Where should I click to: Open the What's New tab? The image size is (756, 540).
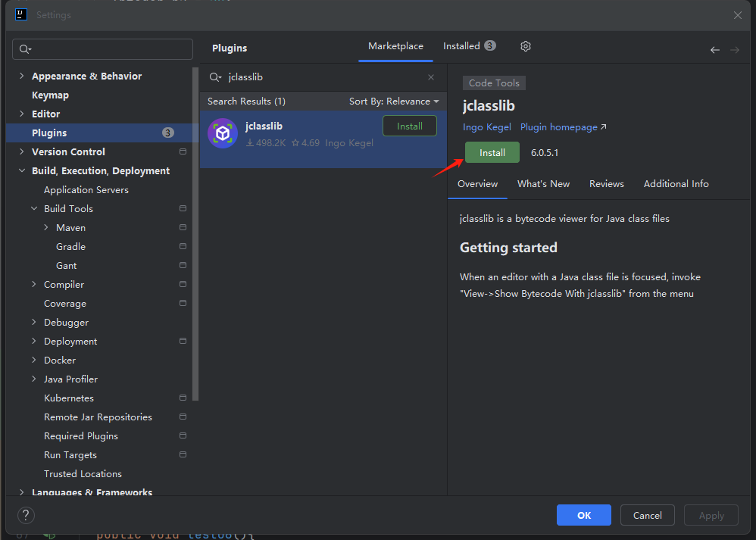coord(543,184)
